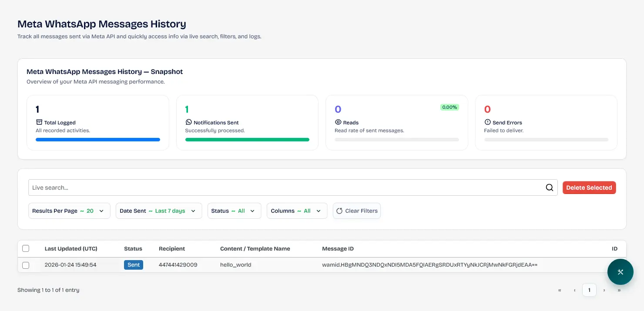
Task: Tick the checkbox for hello_world row
Action: pos(26,265)
